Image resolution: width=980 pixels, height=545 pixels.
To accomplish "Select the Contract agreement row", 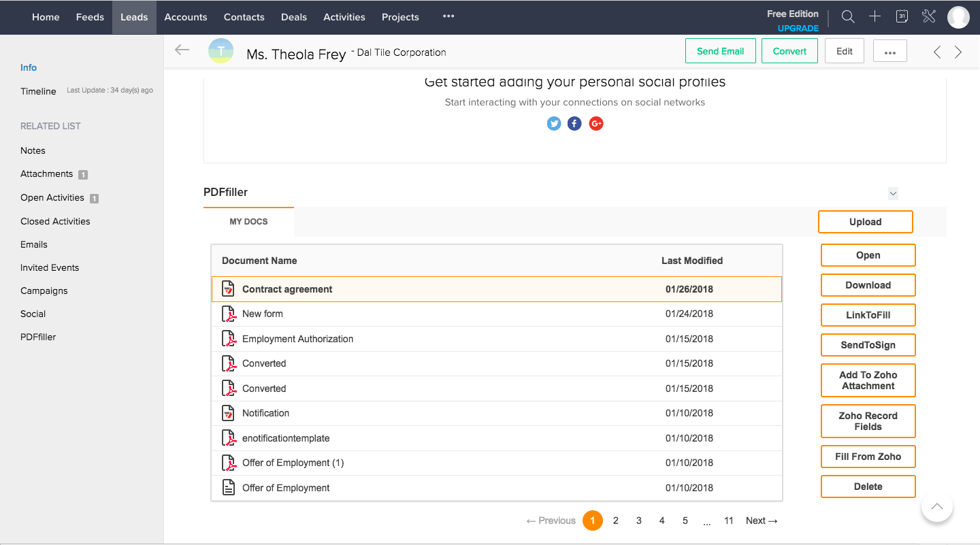I will tap(497, 289).
